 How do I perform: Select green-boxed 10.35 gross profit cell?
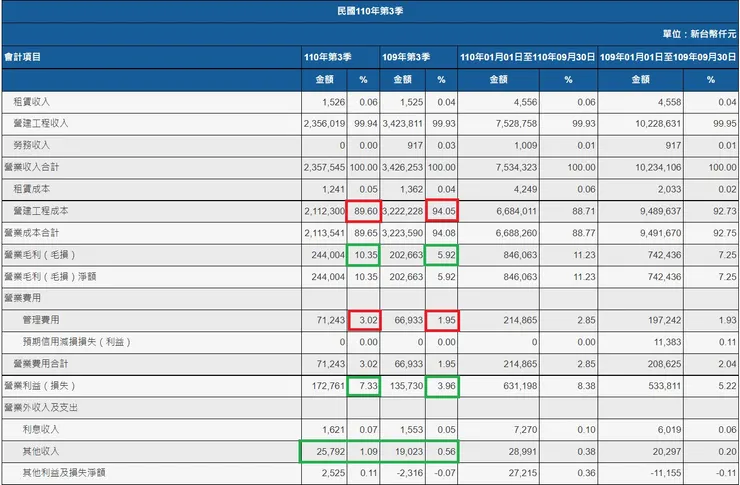[x=363, y=255]
